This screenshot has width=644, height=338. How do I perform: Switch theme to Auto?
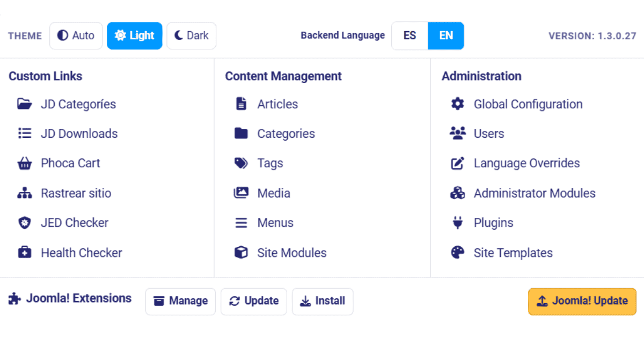(x=76, y=36)
